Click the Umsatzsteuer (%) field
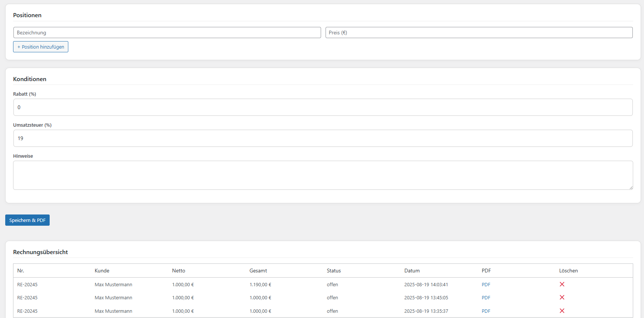644x318 pixels. 323,138
